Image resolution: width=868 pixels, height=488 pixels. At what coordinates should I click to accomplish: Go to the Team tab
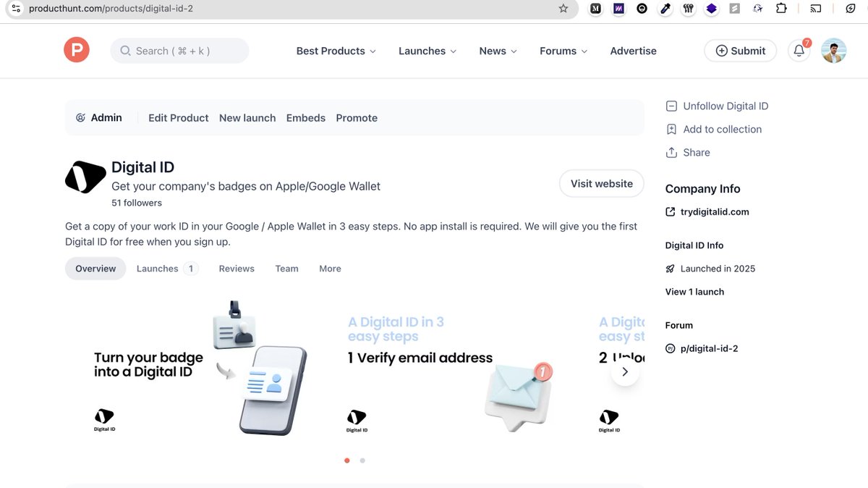pos(286,269)
